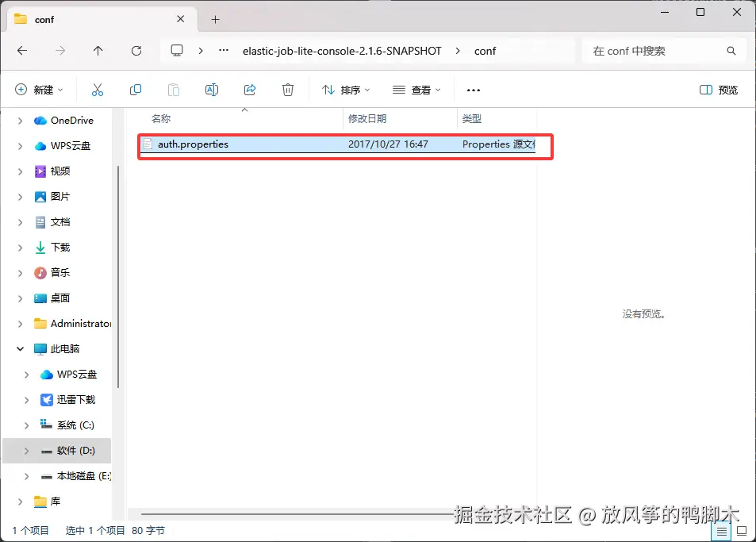Click the 2017/10/27 16:47 date cell
This screenshot has width=756, height=542.
point(388,144)
